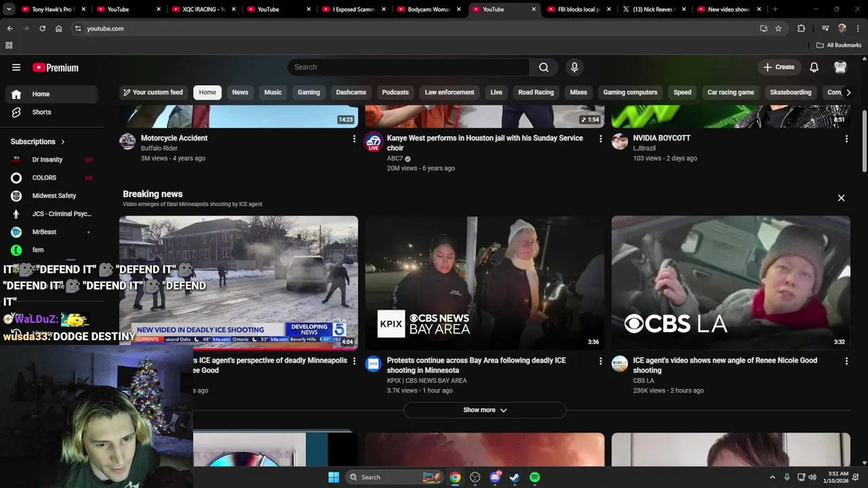Select the Skateboarding filter chip
The height and width of the screenshot is (488, 868).
tap(791, 92)
